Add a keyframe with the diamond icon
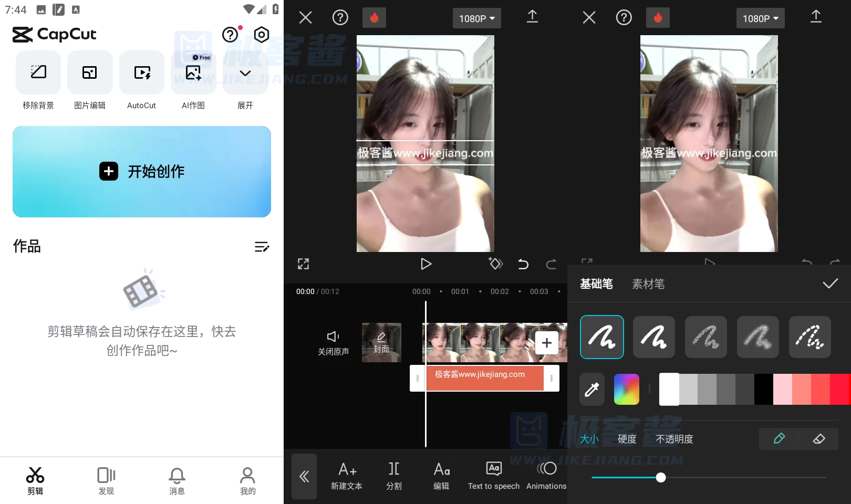The width and height of the screenshot is (851, 504). pyautogui.click(x=495, y=263)
